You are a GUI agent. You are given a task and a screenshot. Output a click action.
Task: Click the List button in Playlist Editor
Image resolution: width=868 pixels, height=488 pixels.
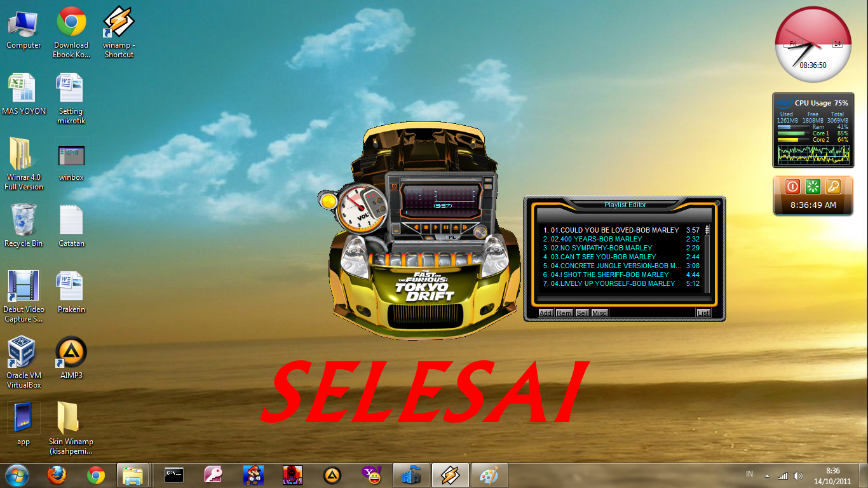(703, 313)
